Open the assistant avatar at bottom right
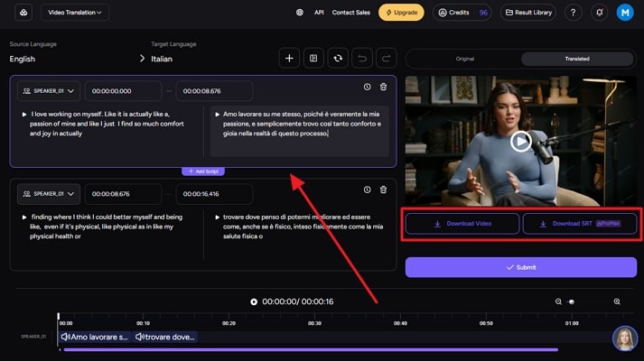 [x=625, y=338]
